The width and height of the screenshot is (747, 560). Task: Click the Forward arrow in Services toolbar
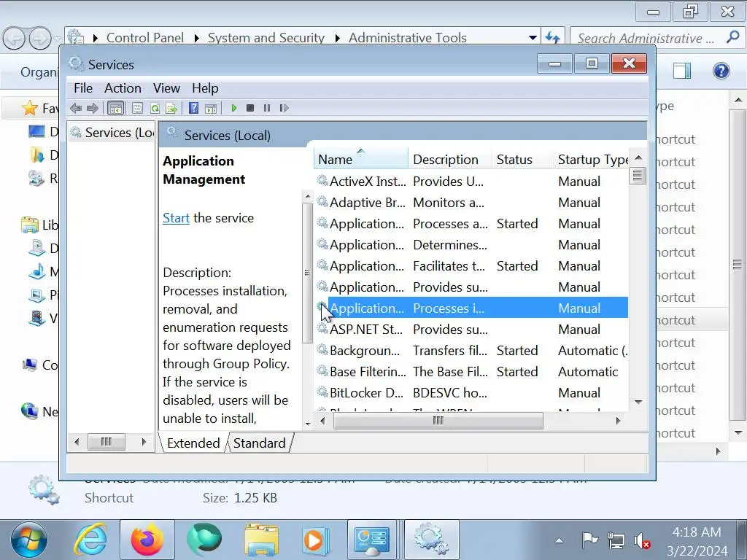pos(93,108)
